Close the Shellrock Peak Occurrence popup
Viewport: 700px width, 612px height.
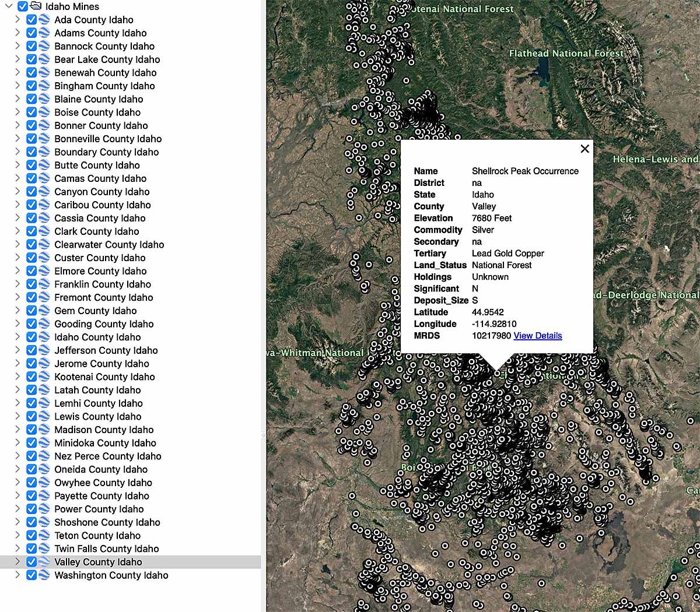584,149
